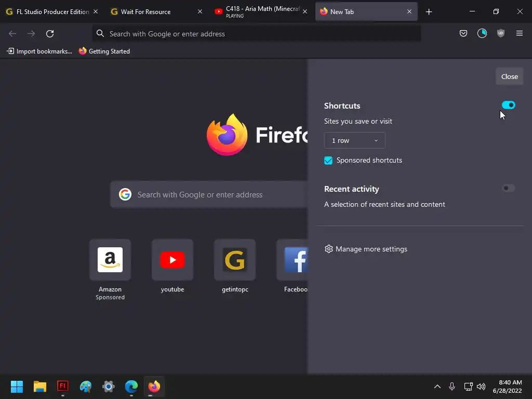Click the Shortcuts heading text

point(342,105)
